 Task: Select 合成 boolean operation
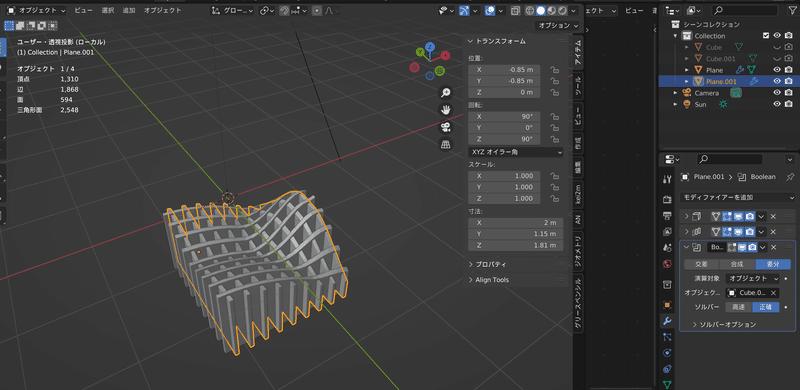coord(737,264)
